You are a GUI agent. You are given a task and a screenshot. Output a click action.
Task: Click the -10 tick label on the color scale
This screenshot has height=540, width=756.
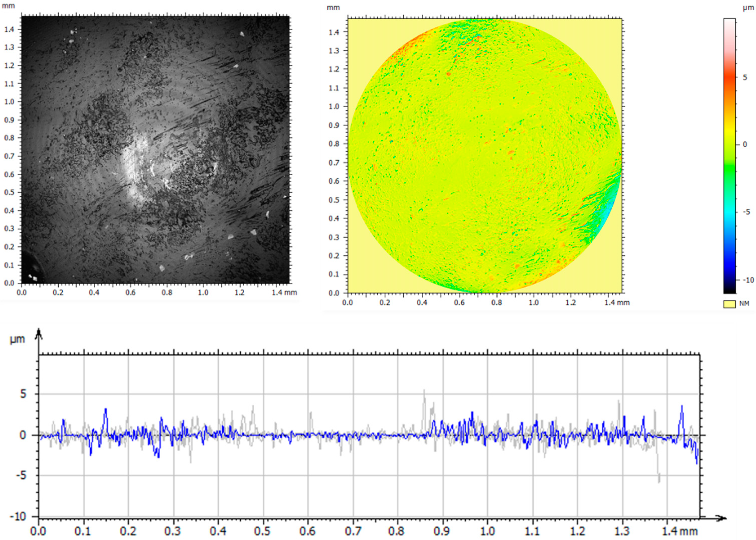click(x=748, y=280)
